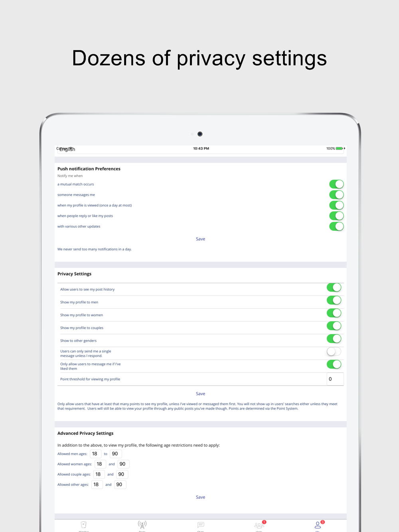Edit maximum allowed women age field
This screenshot has width=399, height=532.
tap(123, 464)
